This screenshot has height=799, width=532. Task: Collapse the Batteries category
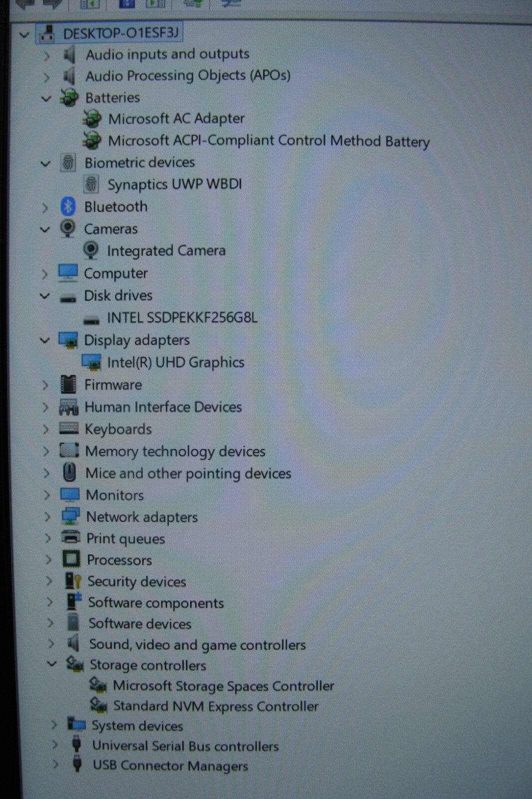click(46, 98)
